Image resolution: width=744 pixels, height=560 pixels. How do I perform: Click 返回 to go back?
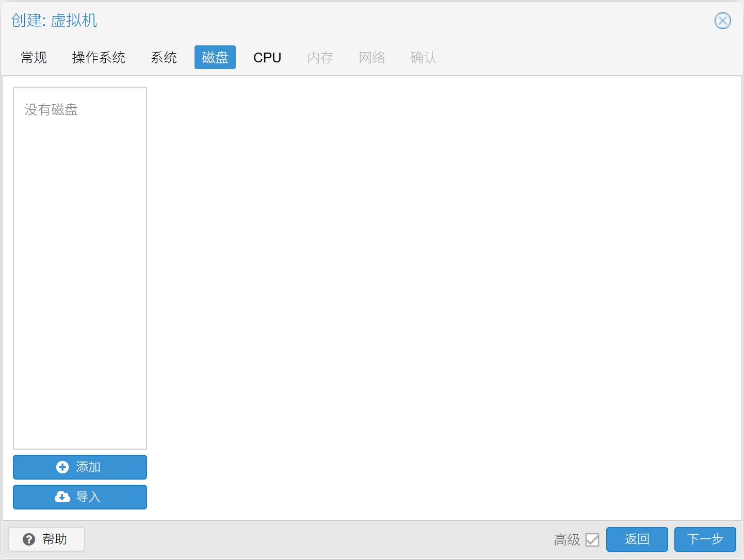(637, 539)
